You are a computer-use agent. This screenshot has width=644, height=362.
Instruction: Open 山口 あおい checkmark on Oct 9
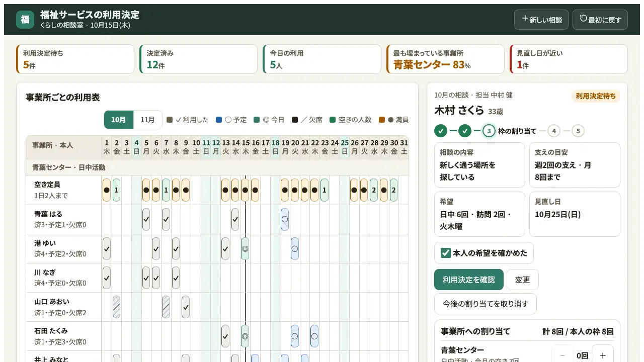186,307
